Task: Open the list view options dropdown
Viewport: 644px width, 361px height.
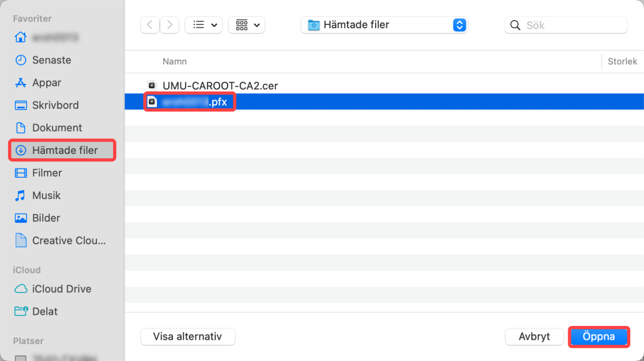Action: coord(204,25)
